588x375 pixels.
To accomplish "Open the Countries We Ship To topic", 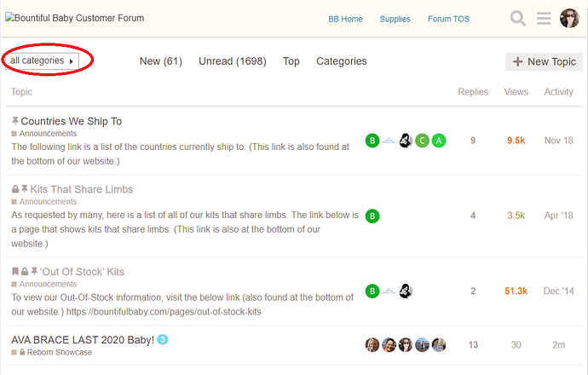I will click(x=72, y=121).
